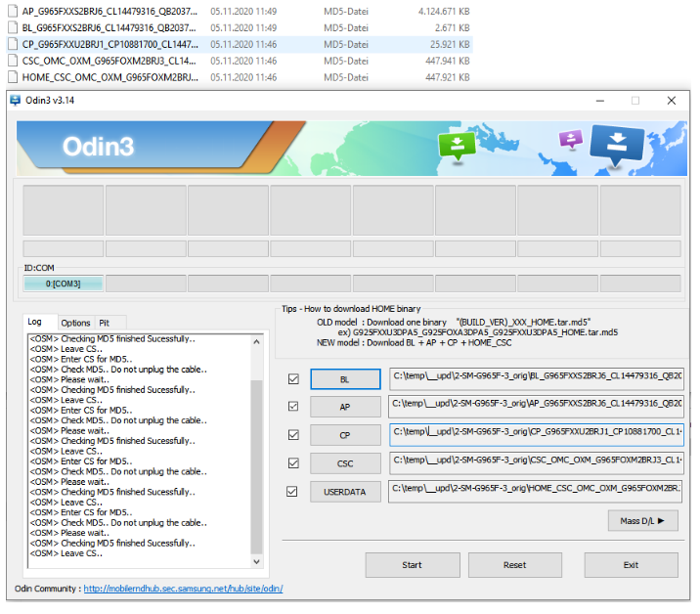This screenshot has height=614, width=700.
Task: Click the CSC file select button
Action: click(x=345, y=463)
